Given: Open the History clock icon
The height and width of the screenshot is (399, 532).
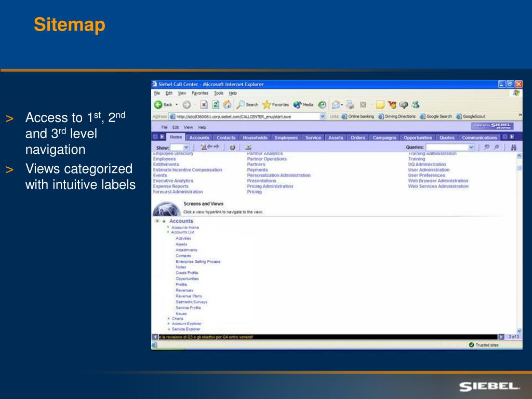Looking at the screenshot, I should 322,105.
